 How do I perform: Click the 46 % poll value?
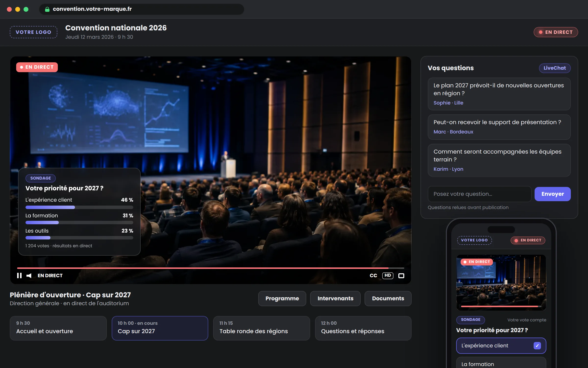pyautogui.click(x=127, y=200)
